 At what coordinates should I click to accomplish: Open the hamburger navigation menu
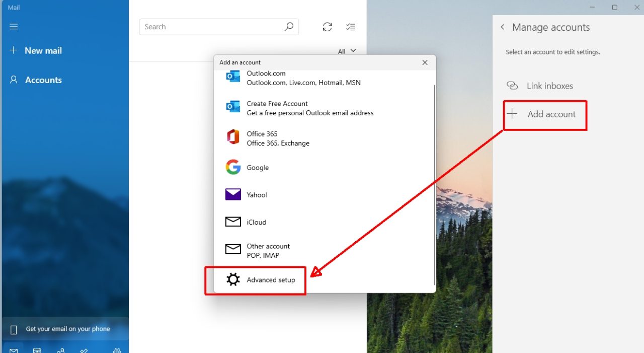14,27
